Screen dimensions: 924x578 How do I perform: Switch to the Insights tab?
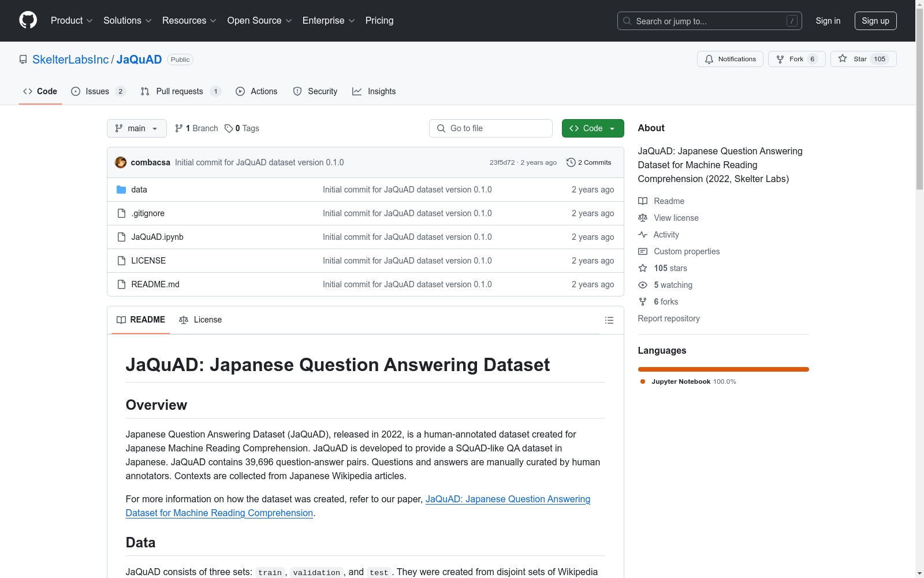374,91
